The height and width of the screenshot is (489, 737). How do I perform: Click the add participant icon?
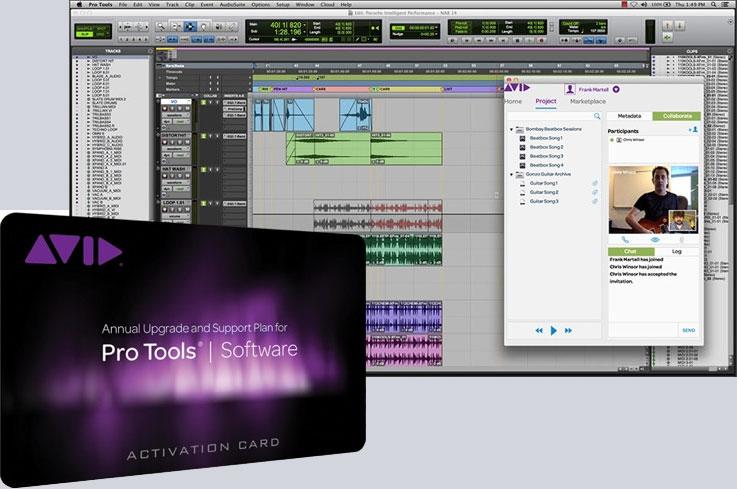[693, 129]
